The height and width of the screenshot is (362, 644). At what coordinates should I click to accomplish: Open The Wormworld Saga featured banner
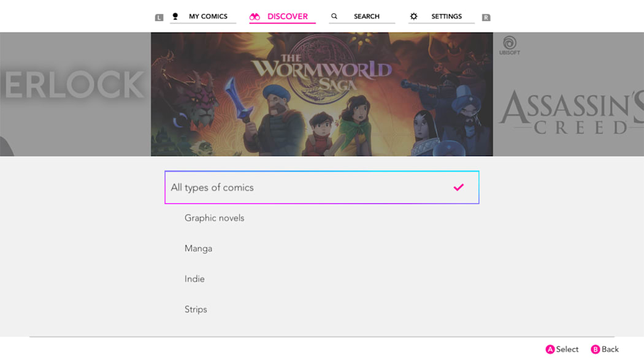(x=322, y=94)
